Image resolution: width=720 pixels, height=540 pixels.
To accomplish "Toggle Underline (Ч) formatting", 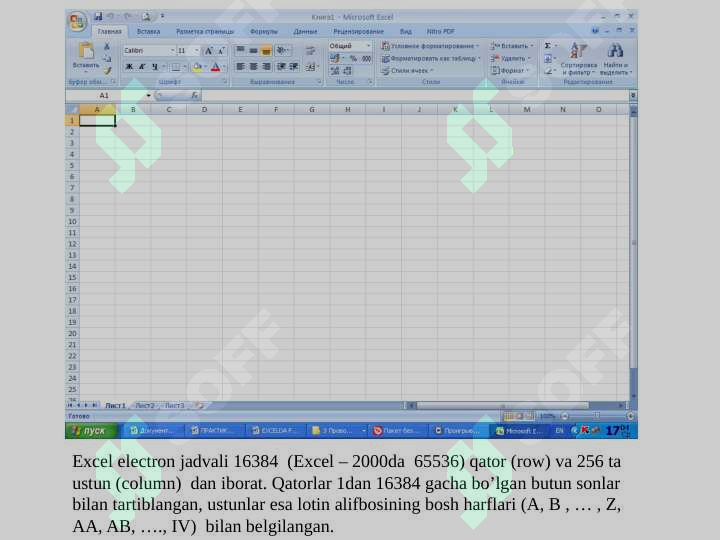I will point(155,67).
